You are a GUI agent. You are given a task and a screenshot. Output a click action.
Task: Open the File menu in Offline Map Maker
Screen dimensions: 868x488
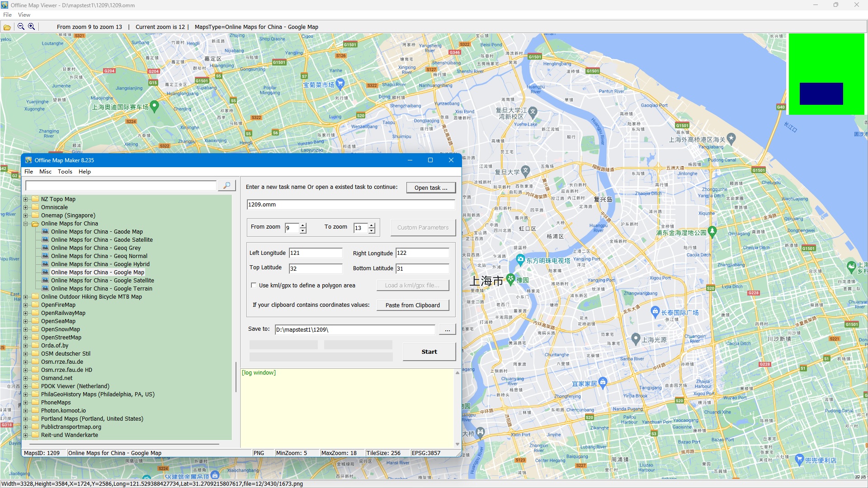(28, 171)
